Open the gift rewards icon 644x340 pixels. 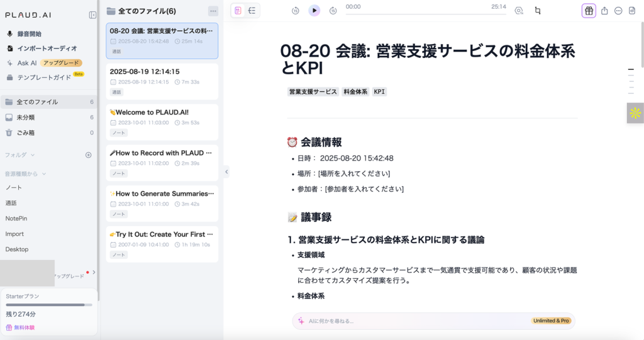589,11
